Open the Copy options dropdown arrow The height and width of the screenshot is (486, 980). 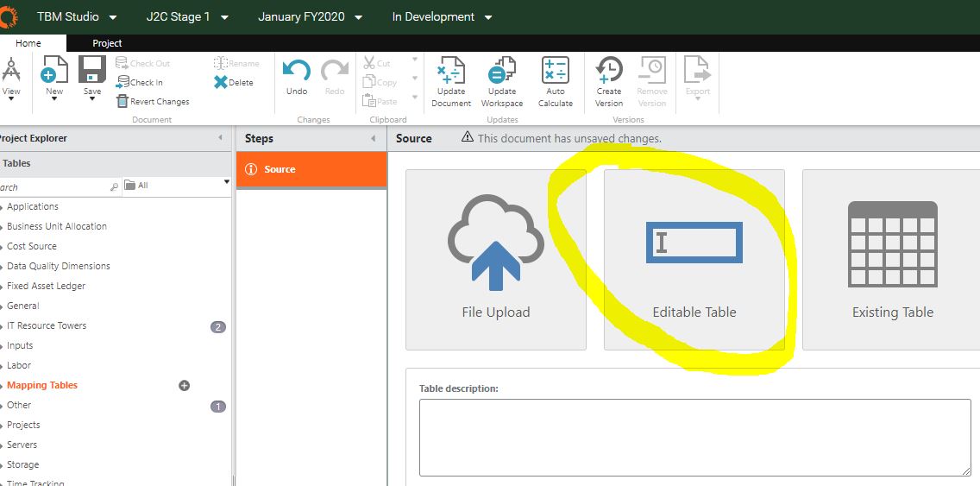coord(414,79)
